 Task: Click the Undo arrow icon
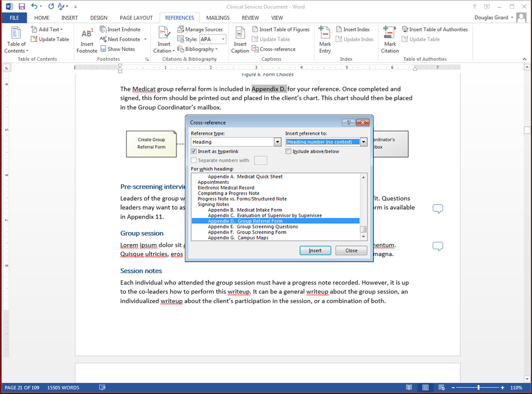tap(34, 6)
